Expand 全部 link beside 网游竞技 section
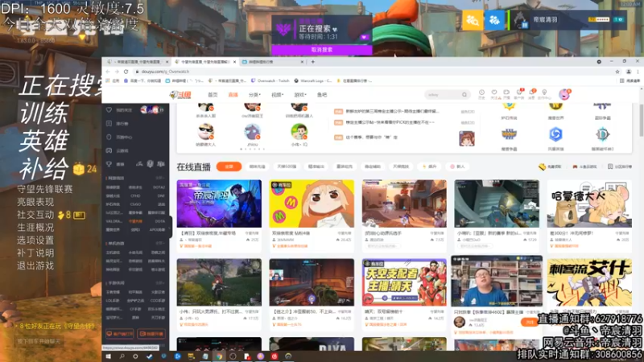This screenshot has height=362, width=644. 159,178
